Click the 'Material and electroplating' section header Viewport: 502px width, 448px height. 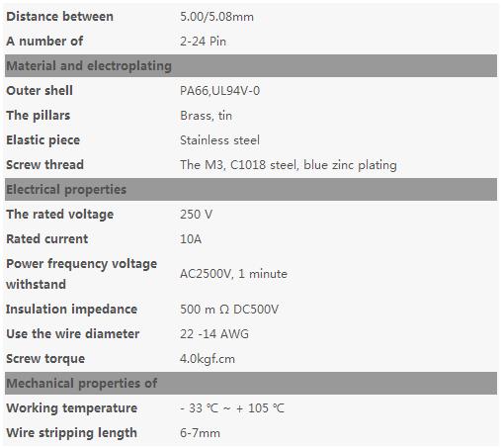(251, 66)
